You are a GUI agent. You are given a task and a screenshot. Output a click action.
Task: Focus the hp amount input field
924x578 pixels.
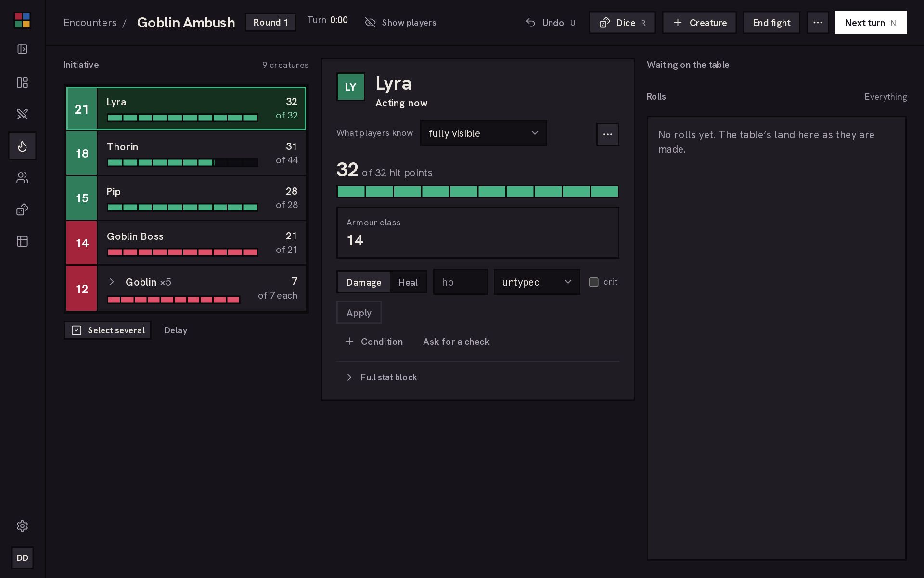[461, 282]
